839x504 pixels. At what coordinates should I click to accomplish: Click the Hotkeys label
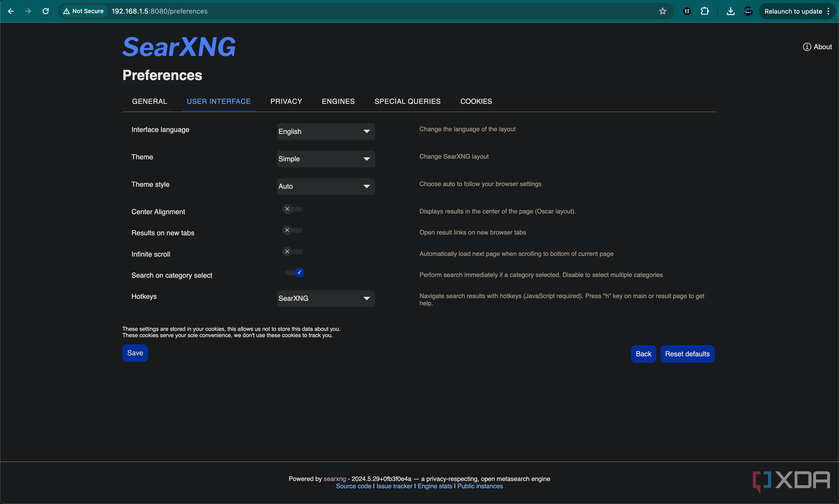click(x=144, y=296)
